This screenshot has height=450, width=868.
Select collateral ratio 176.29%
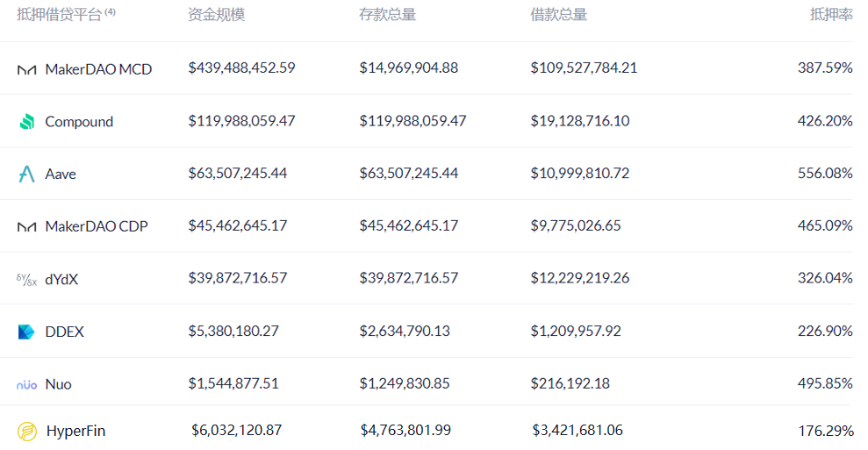[826, 431]
